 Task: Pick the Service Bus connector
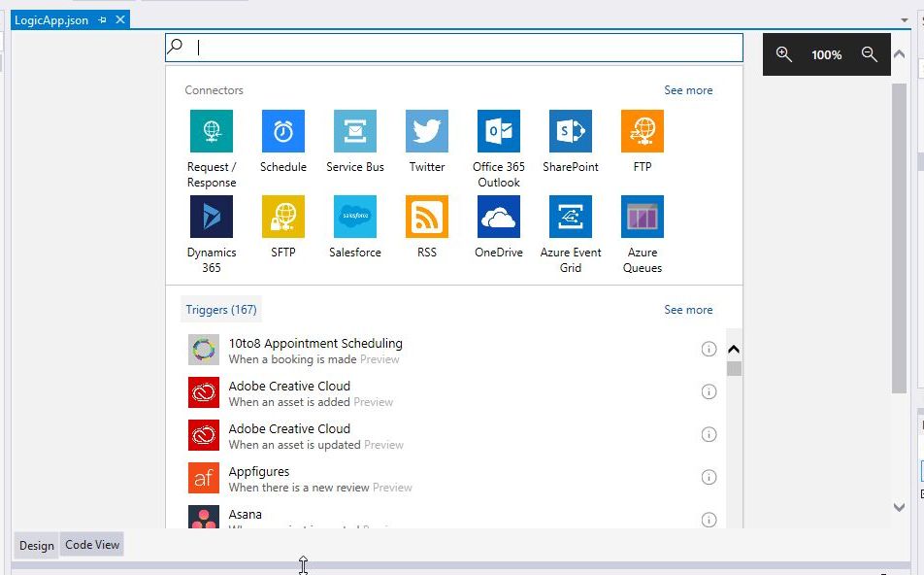tap(355, 131)
